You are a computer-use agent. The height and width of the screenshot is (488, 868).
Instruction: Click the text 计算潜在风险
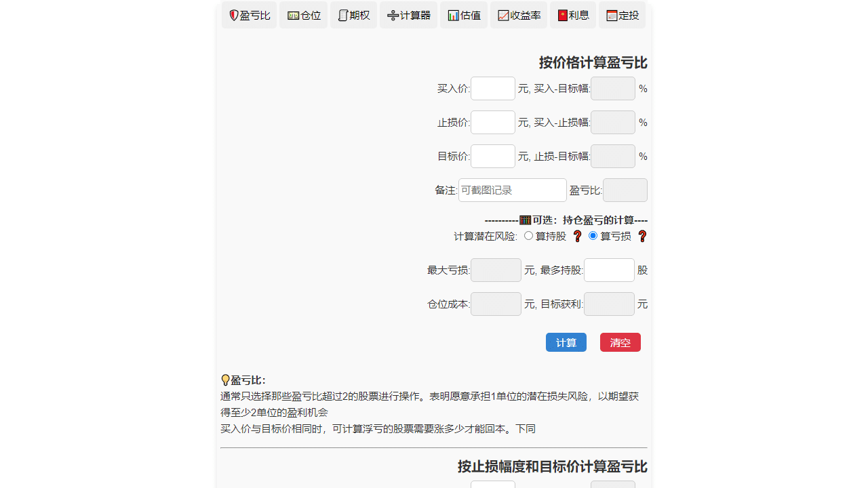coord(486,237)
